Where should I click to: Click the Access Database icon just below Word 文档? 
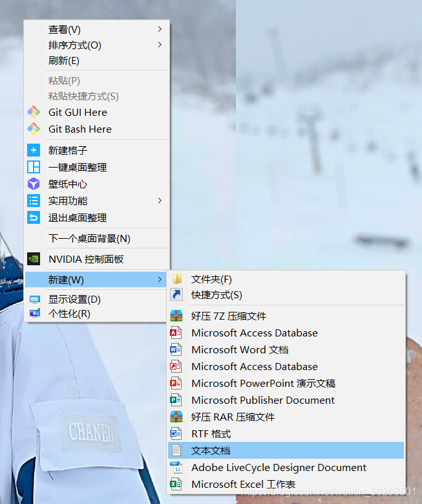[176, 366]
